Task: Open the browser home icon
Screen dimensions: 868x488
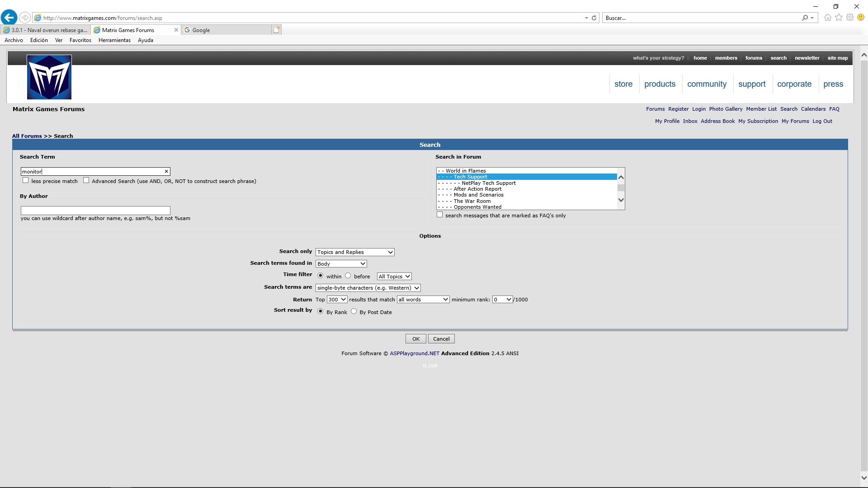Action: click(x=827, y=18)
